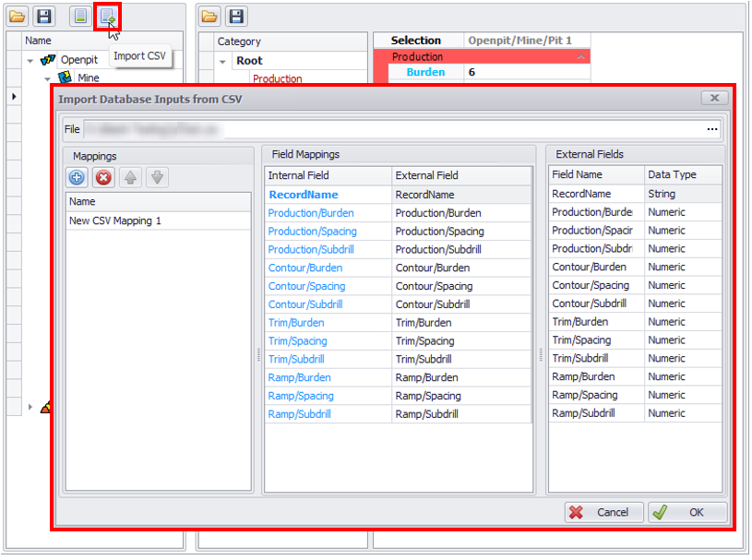Click the Internal Field column header
The image size is (752, 560).
327,175
